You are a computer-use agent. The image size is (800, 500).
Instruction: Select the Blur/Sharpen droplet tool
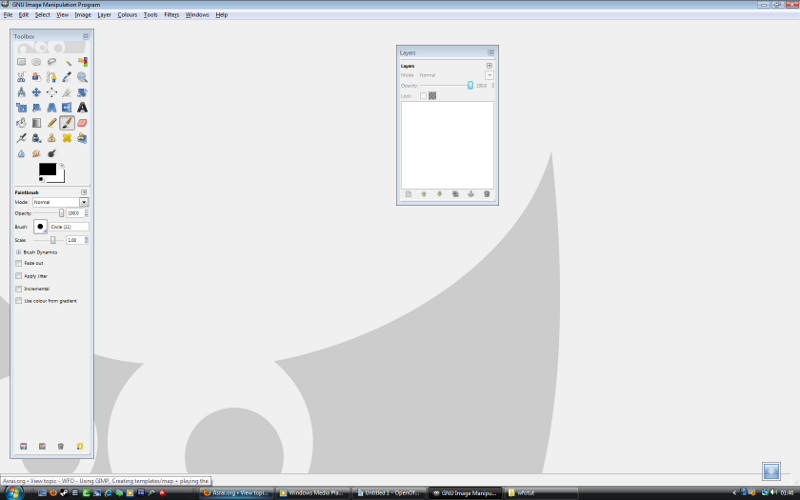pos(21,154)
